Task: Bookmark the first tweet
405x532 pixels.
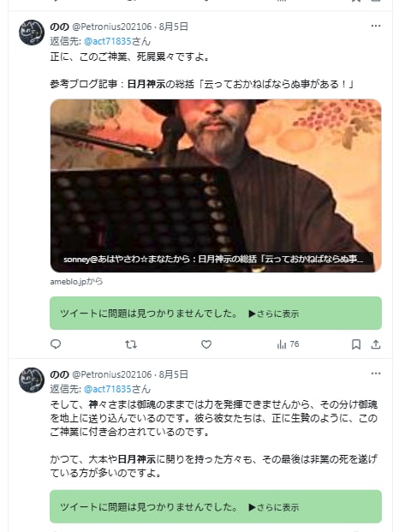Action: coord(356,344)
